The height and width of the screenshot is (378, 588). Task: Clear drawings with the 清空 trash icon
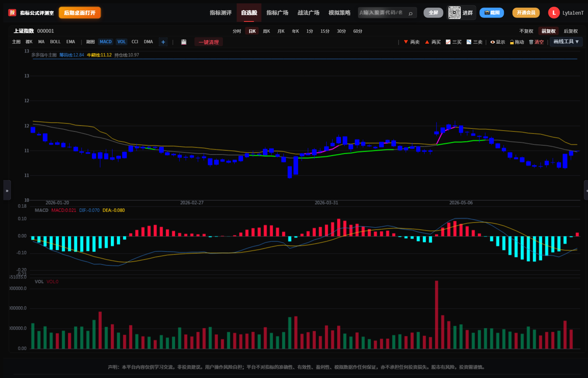click(536, 42)
